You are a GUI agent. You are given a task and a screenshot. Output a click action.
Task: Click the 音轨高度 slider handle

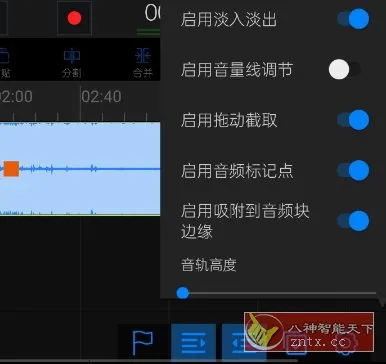click(183, 293)
